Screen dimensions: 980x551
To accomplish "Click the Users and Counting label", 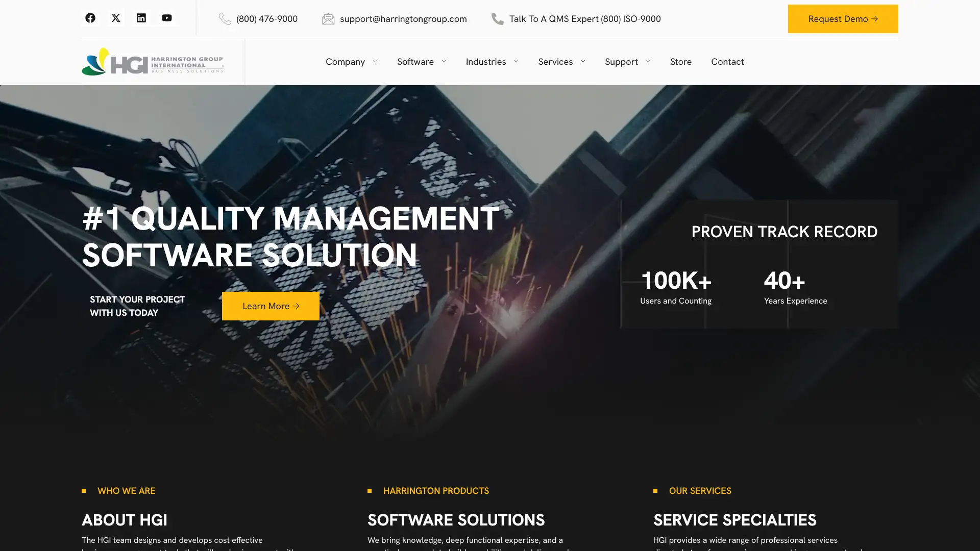I will click(676, 301).
